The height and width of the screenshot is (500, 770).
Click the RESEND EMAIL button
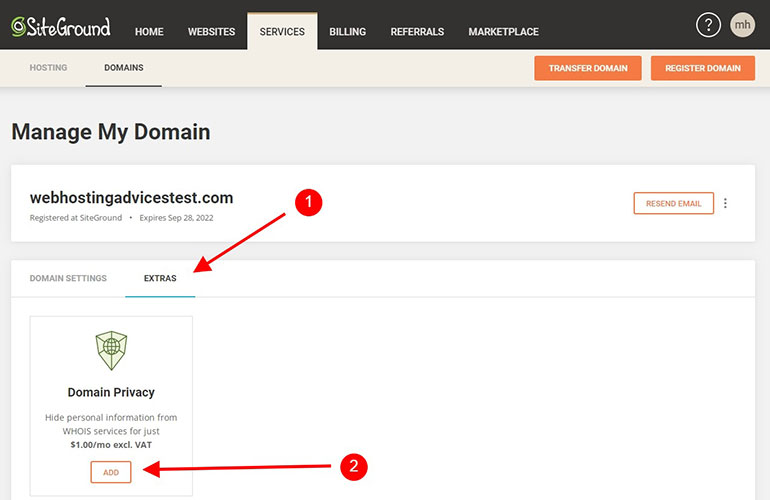[x=674, y=203]
